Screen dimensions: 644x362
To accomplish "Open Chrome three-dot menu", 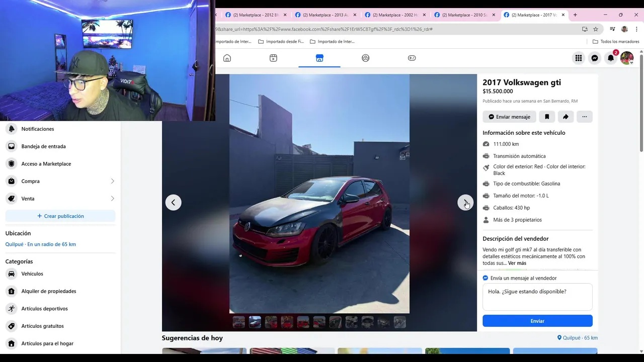I will click(636, 29).
